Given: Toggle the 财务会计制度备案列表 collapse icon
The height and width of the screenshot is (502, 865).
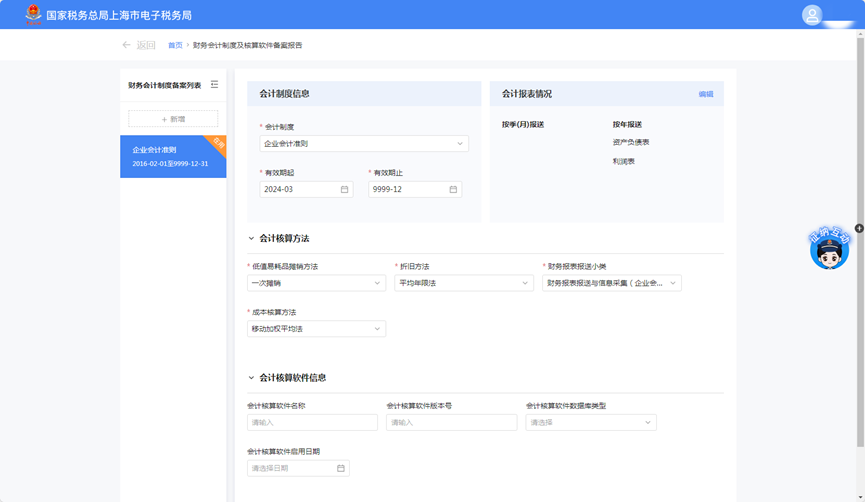Looking at the screenshot, I should tap(214, 84).
